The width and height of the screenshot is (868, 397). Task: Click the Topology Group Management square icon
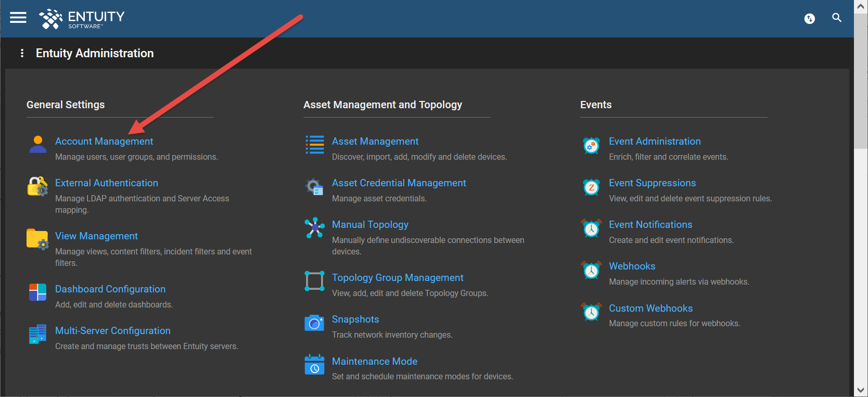click(315, 281)
